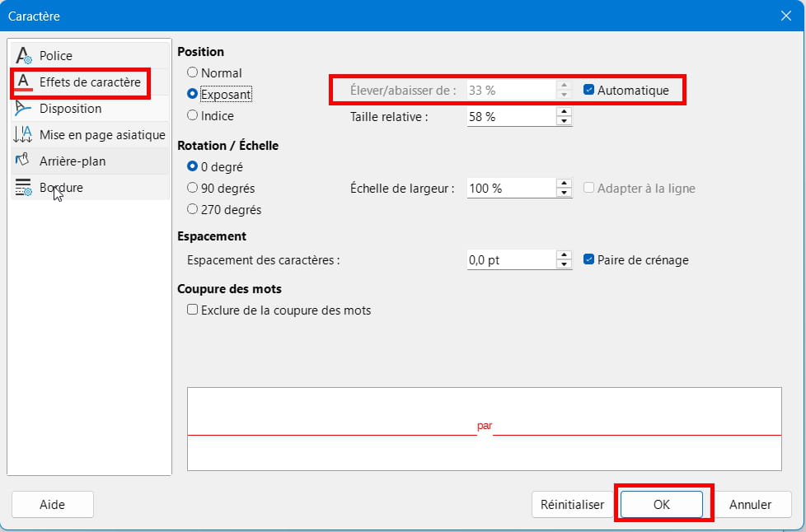
Task: Click the Taille relative input field
Action: click(512, 117)
